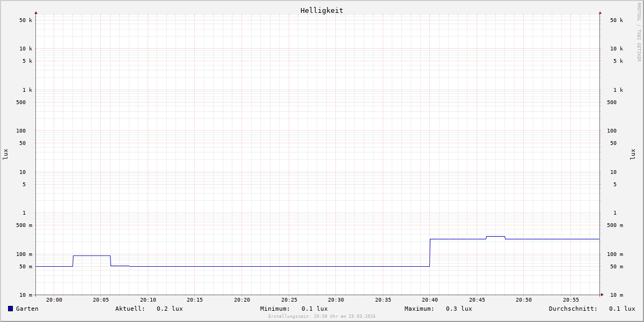Screen dimensions: 644x322
Task: Click the Garten legend label
Action: tap(27, 309)
